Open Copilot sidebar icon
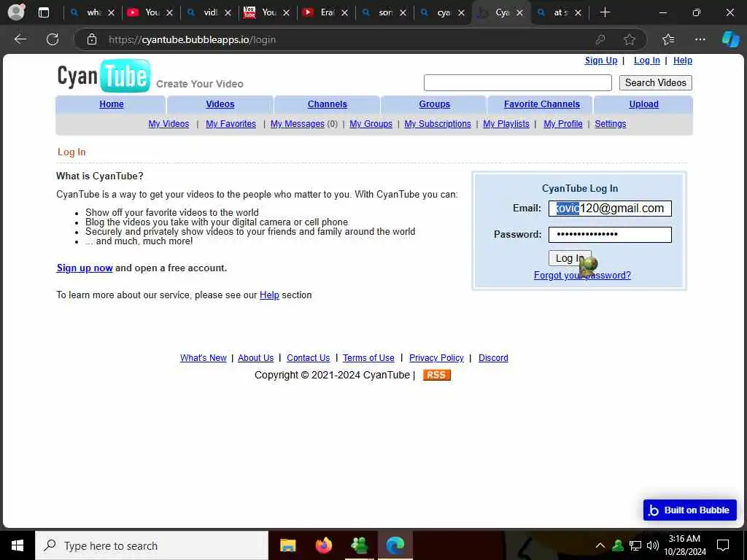The image size is (747, 560). (730, 39)
